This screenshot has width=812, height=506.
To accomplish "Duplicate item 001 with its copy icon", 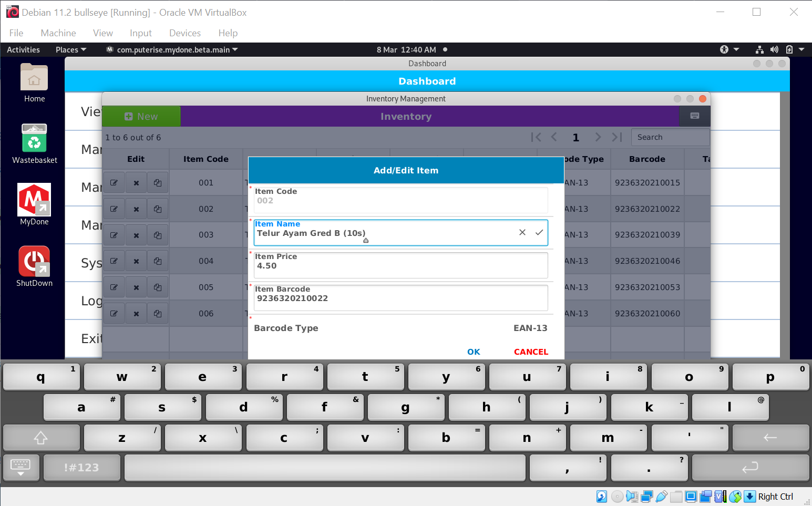I will pos(158,183).
